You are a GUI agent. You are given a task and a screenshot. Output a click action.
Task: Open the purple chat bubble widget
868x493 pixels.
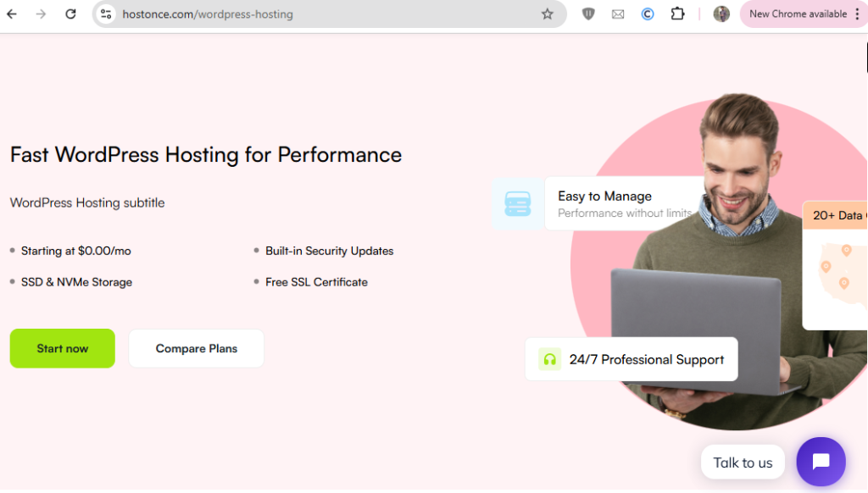tap(821, 462)
